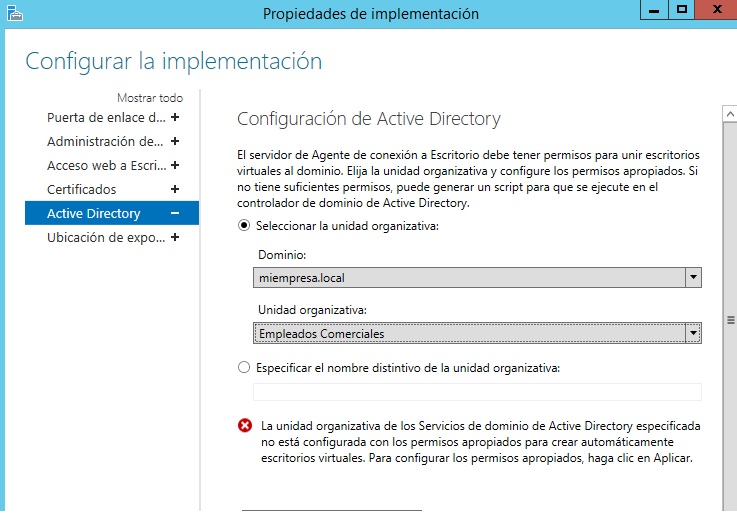
Task: Maximize the Propiedades de implementación window
Action: tap(682, 10)
